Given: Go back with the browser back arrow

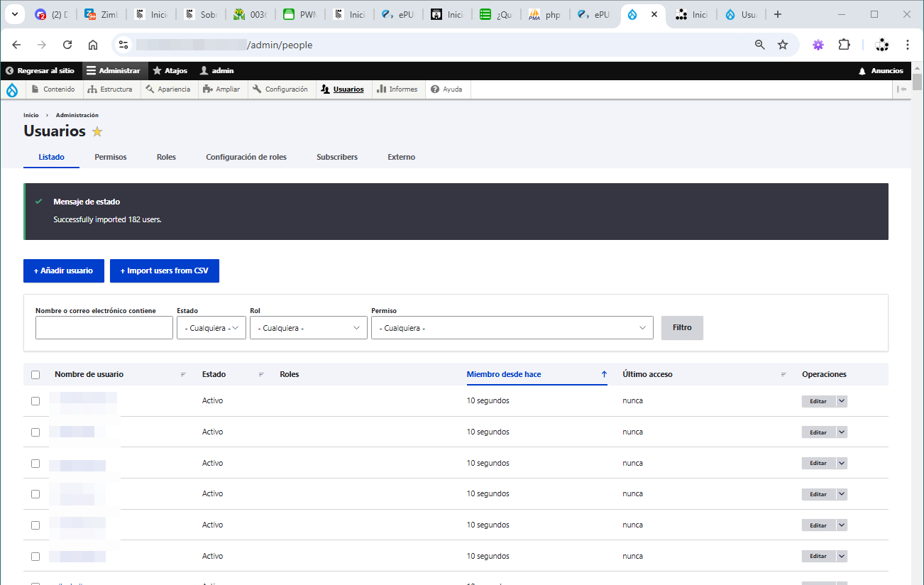Looking at the screenshot, I should click(x=16, y=45).
